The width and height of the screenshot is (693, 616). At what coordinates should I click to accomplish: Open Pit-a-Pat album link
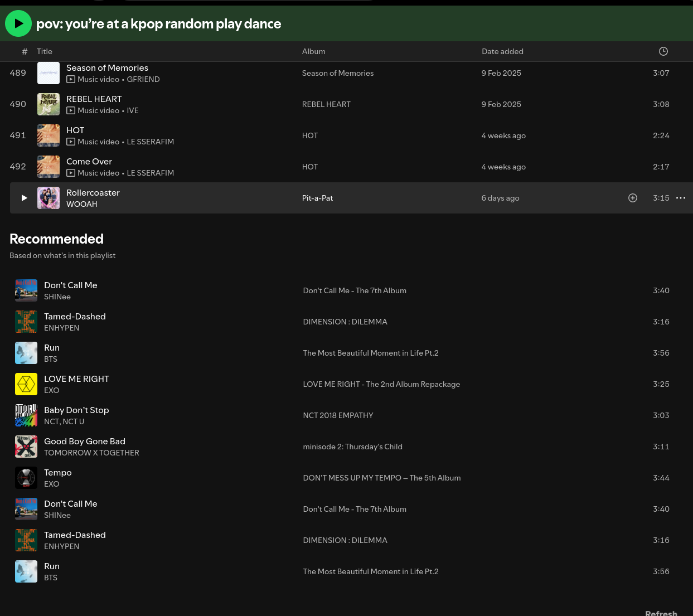click(317, 198)
